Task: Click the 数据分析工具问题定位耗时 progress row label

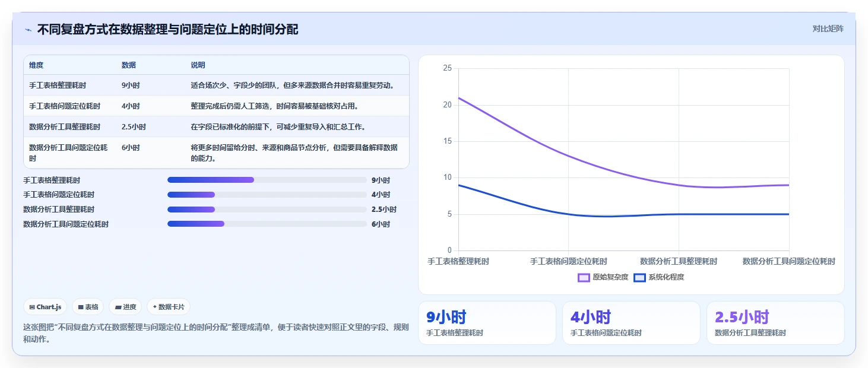Action: [x=66, y=224]
